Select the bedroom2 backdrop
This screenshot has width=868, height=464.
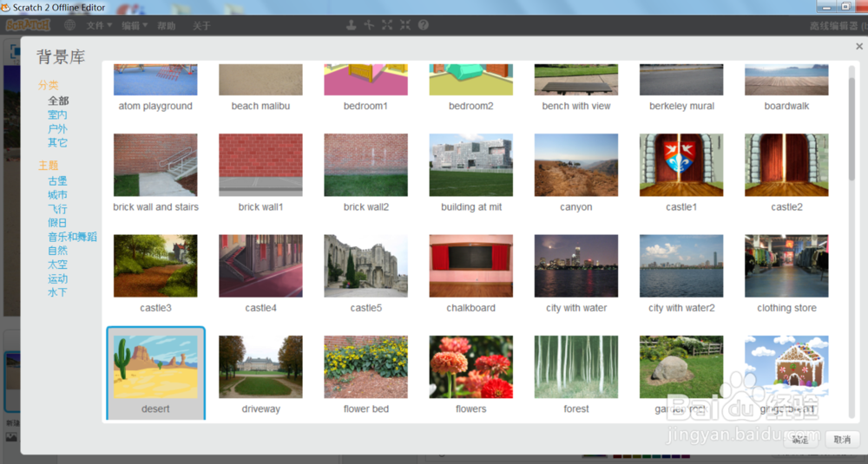pos(471,88)
